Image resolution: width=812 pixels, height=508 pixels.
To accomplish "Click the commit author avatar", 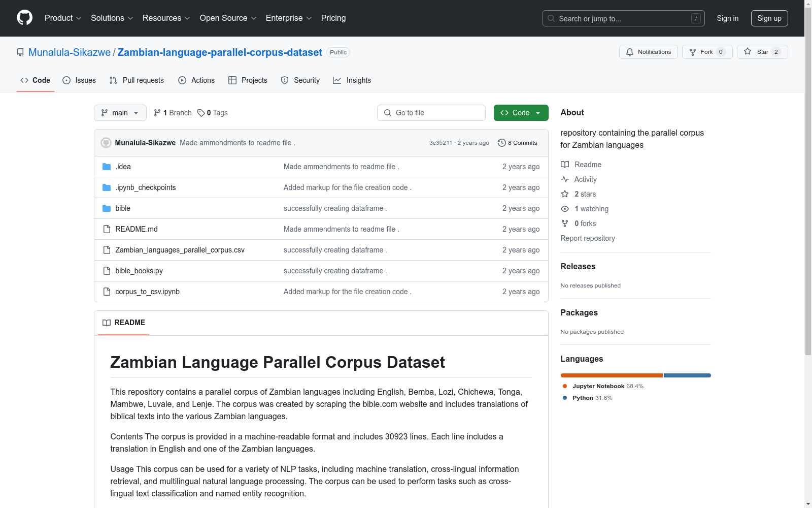I will tap(106, 143).
